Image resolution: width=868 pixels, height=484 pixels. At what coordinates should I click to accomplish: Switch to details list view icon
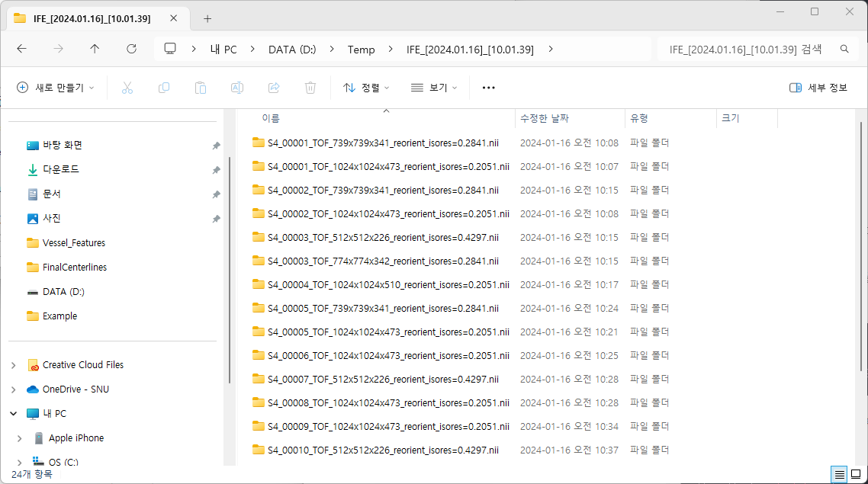point(840,474)
